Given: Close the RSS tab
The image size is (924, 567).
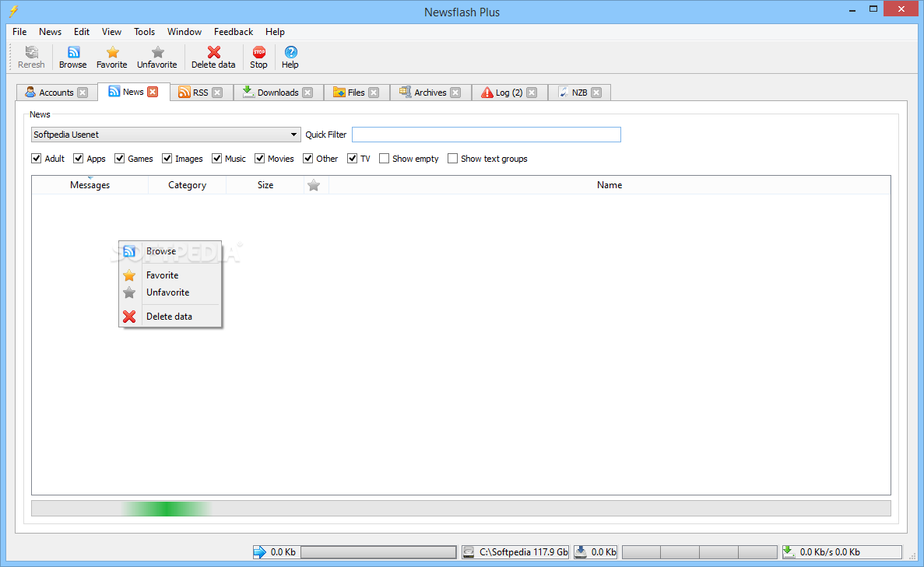Looking at the screenshot, I should tap(217, 93).
